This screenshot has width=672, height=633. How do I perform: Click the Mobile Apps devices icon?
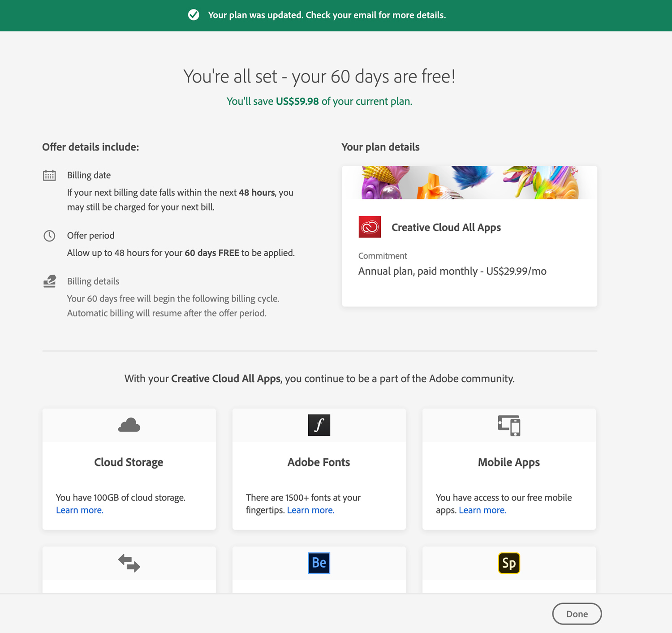click(x=508, y=425)
